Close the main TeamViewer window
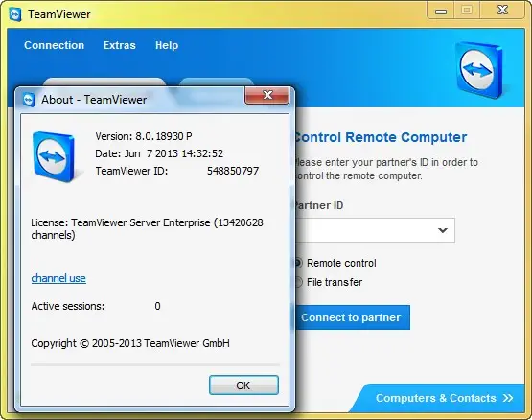Viewport: 532px width, 420px height. click(x=502, y=11)
